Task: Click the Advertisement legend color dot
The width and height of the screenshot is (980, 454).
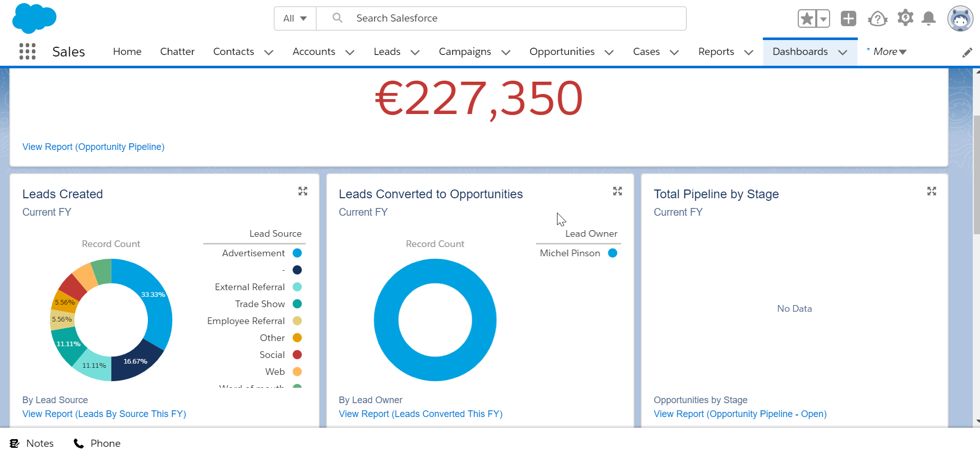Action: click(297, 253)
